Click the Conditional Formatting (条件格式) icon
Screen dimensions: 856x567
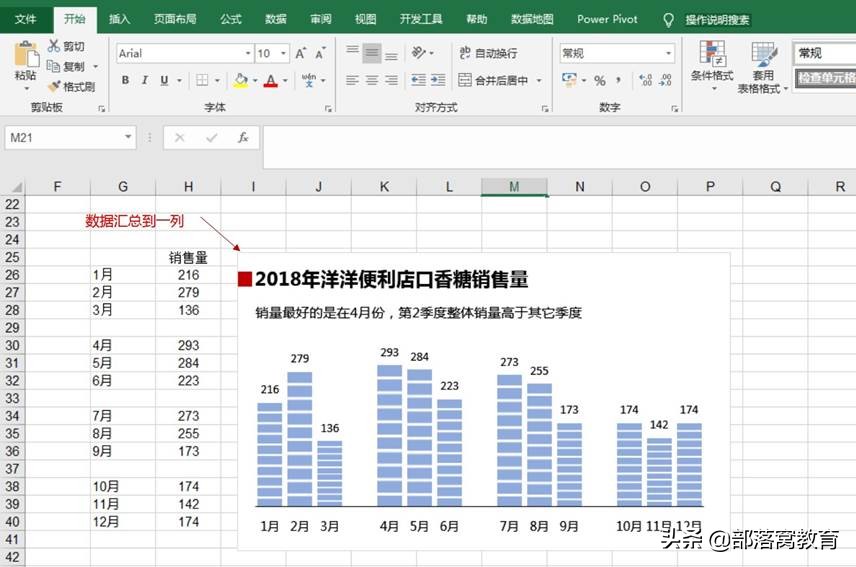(712, 53)
